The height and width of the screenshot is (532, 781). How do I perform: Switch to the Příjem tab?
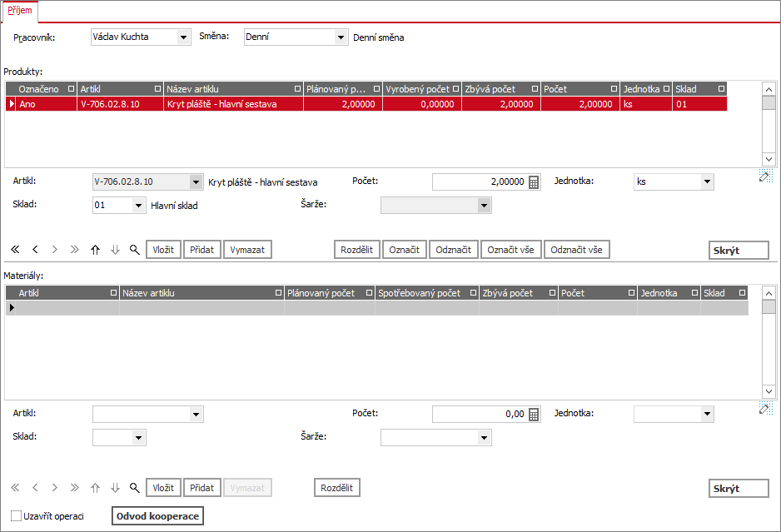[x=20, y=11]
